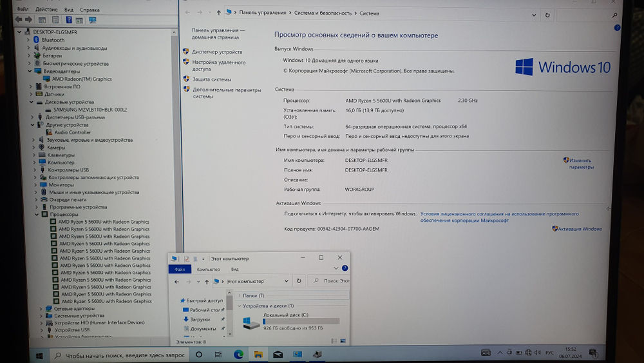Open the Файл menu in Device Manager
The width and height of the screenshot is (644, 363).
23,9
